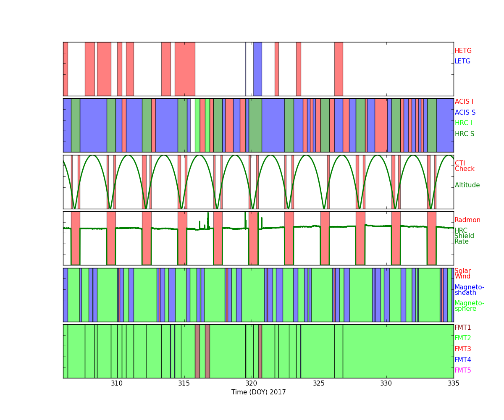The image size is (504, 420).
Task: Click the Magnetosphere legend label
Action: [469, 306]
